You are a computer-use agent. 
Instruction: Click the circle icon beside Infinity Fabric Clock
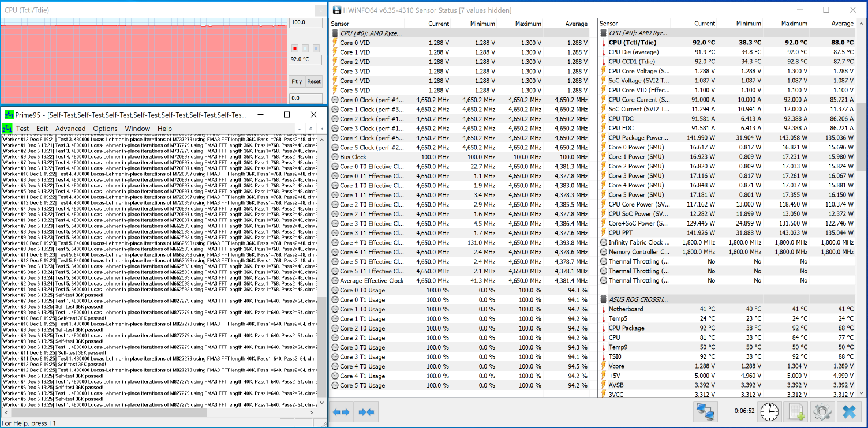604,242
